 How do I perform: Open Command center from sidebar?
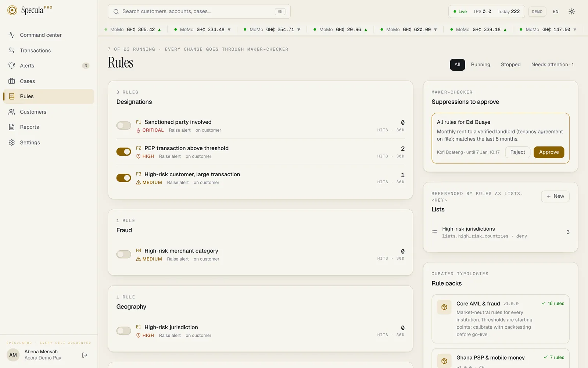49,35
